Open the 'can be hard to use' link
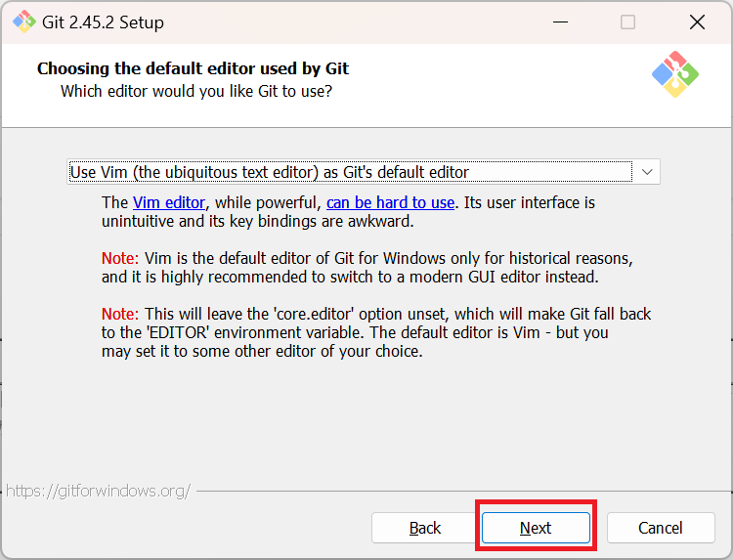This screenshot has height=560, width=733. pyautogui.click(x=390, y=202)
